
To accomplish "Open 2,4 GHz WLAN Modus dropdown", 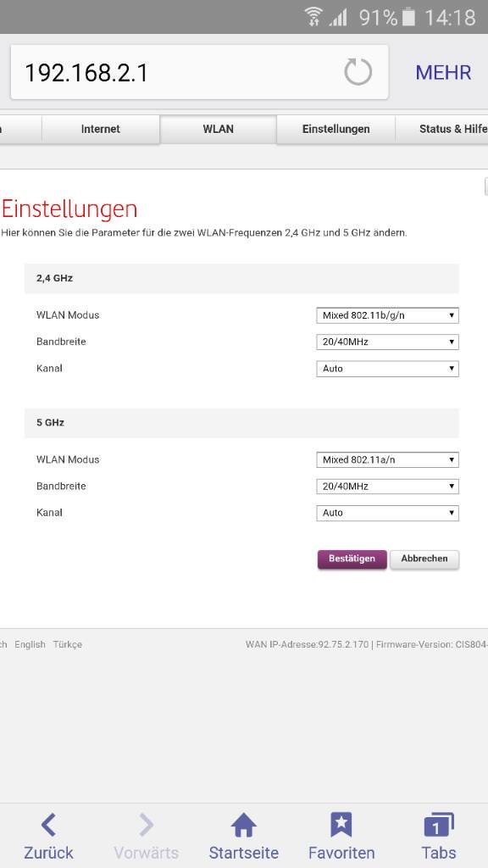I will (x=387, y=315).
